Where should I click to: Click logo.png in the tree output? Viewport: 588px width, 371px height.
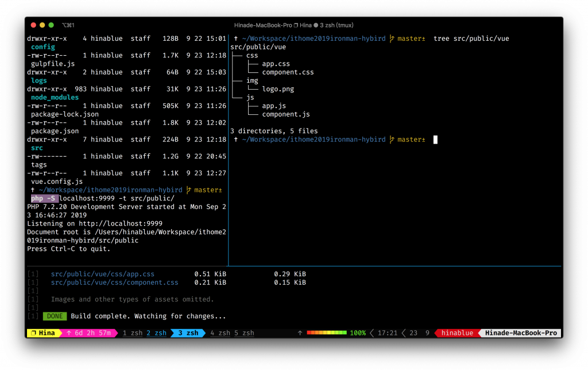pos(278,89)
